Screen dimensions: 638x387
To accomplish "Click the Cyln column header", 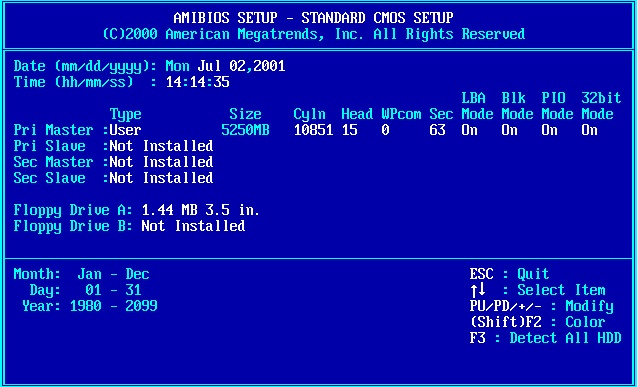I will pos(309,114).
